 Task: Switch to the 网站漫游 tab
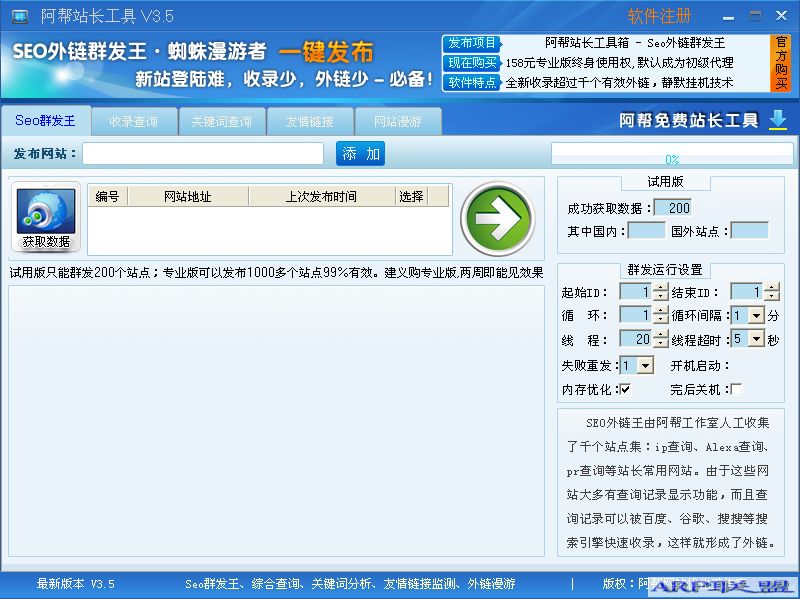[x=397, y=121]
